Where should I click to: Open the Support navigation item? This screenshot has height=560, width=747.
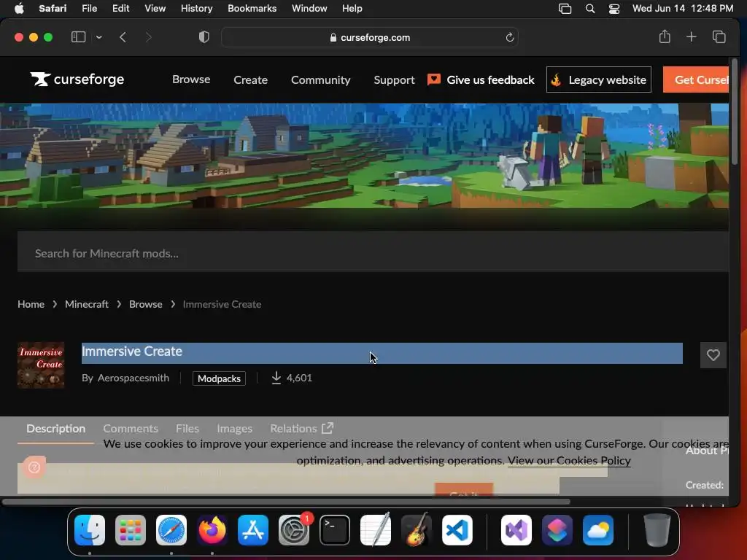coord(394,80)
